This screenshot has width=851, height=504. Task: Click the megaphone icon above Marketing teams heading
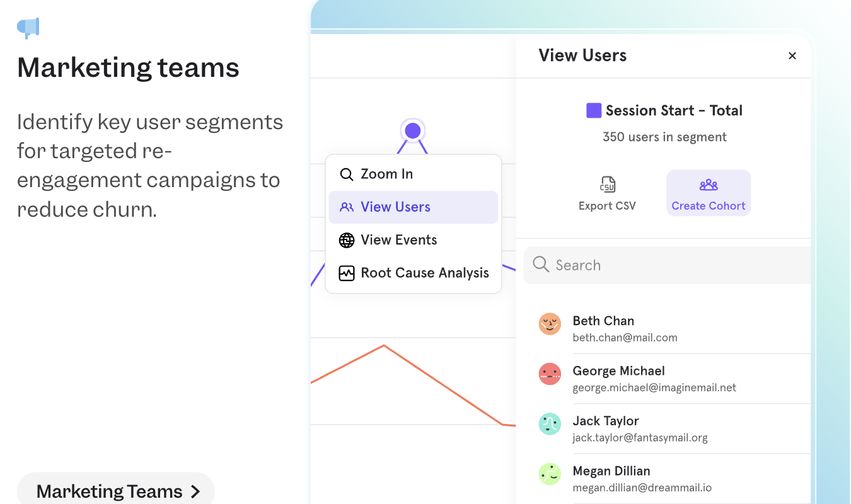(28, 28)
